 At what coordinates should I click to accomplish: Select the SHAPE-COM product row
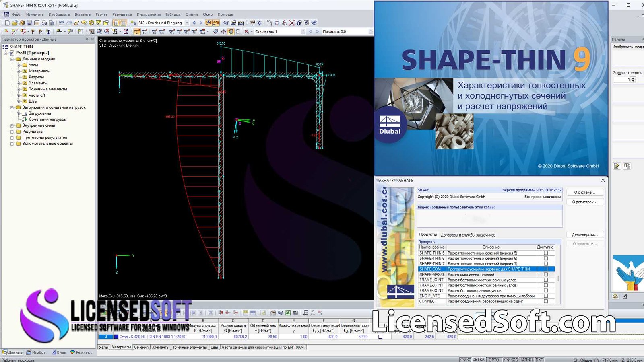click(x=486, y=269)
